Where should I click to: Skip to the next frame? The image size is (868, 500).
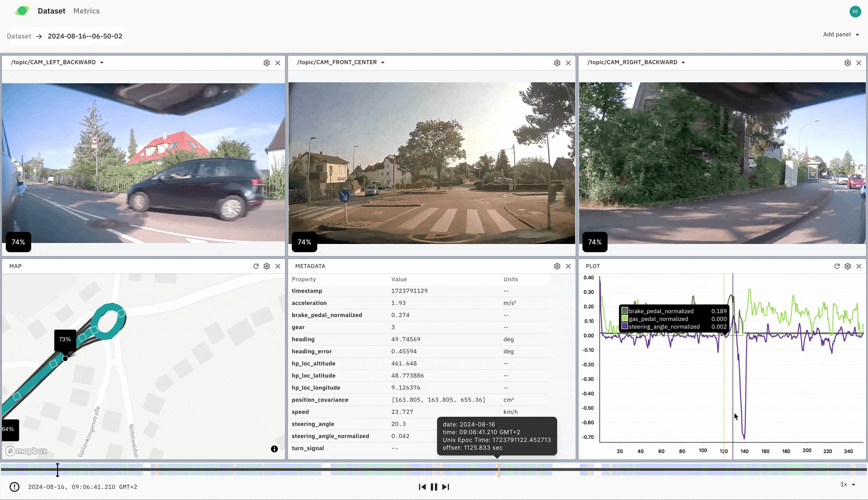446,487
